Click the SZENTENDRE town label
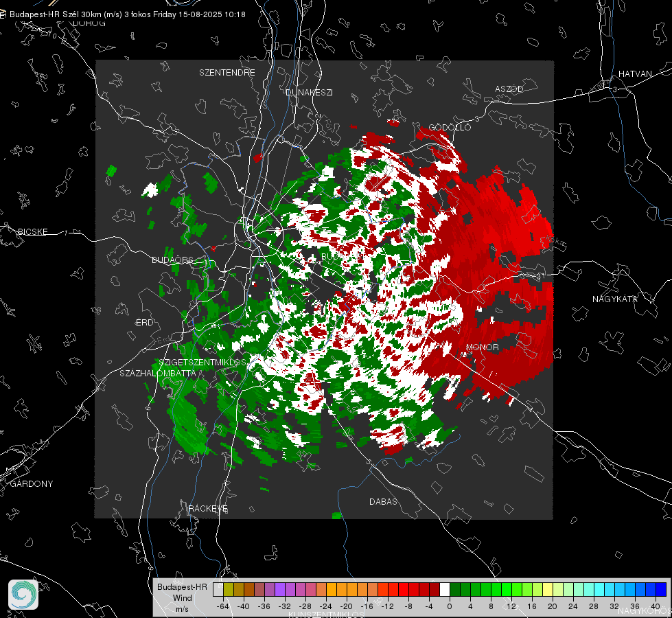The height and width of the screenshot is (618, 672). 227,73
